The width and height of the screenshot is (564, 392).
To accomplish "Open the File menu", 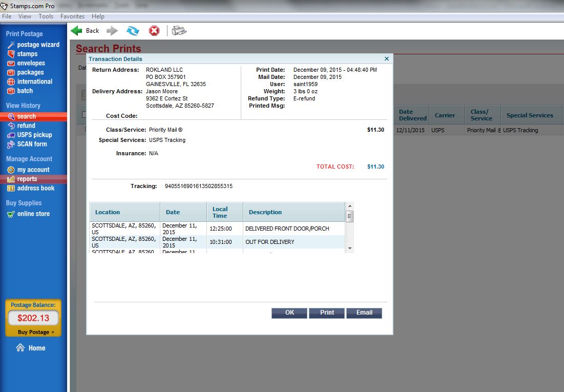I will [7, 16].
